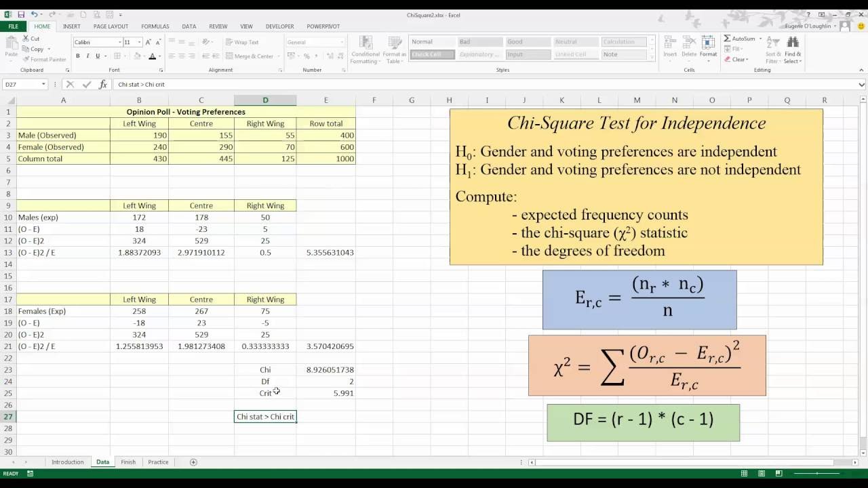The height and width of the screenshot is (488, 868).
Task: Cut the selected cell contents
Action: pos(31,39)
